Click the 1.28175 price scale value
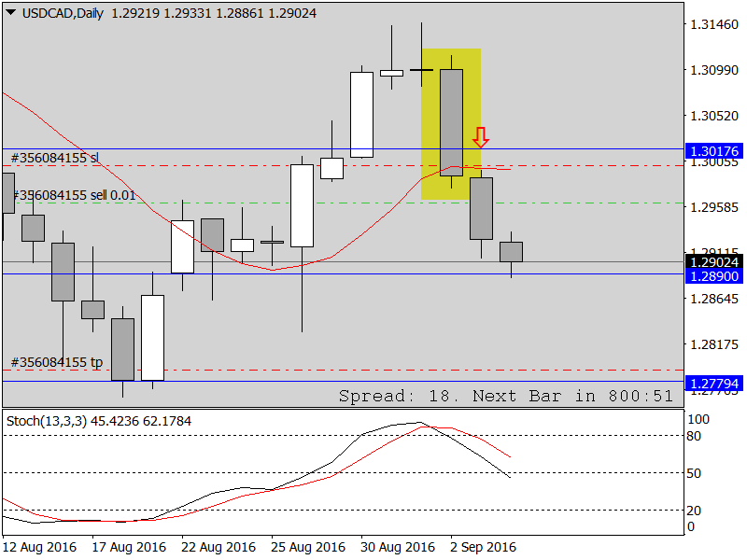The width and height of the screenshot is (747, 560). [714, 344]
